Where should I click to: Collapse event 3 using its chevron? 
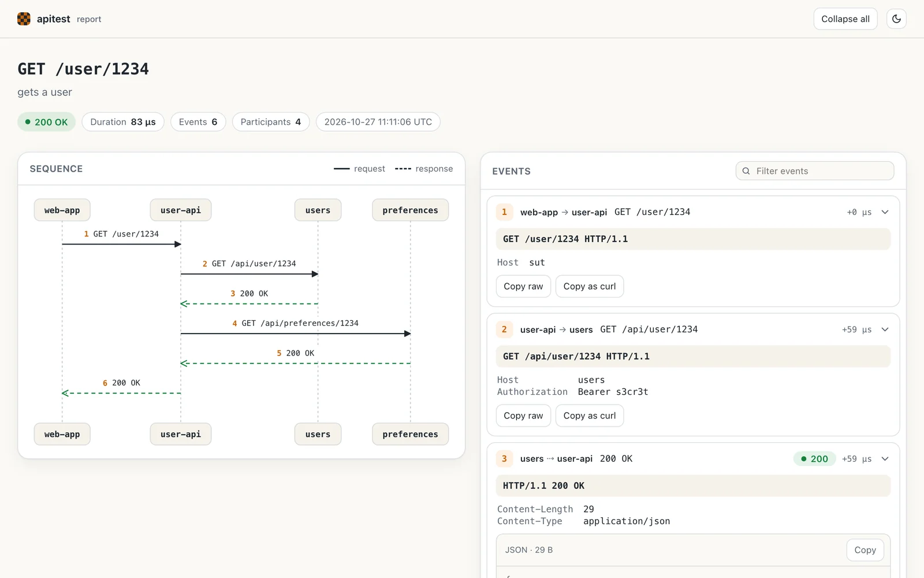point(885,459)
